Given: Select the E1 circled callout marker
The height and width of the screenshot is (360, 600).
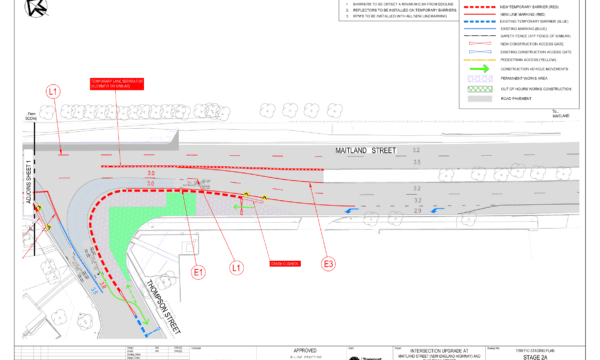Looking at the screenshot, I should (198, 272).
